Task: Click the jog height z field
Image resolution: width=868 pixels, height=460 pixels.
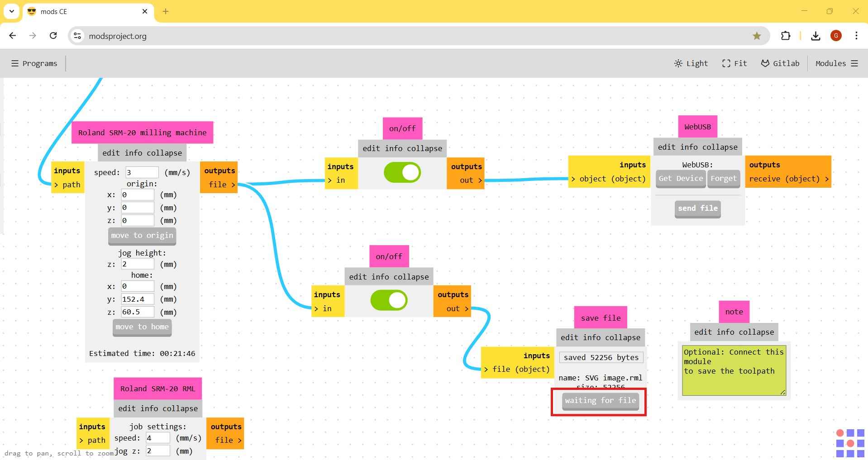Action: pyautogui.click(x=138, y=264)
